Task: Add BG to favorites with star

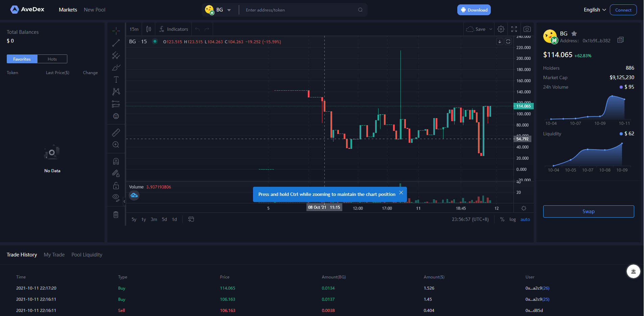Action: tap(574, 33)
